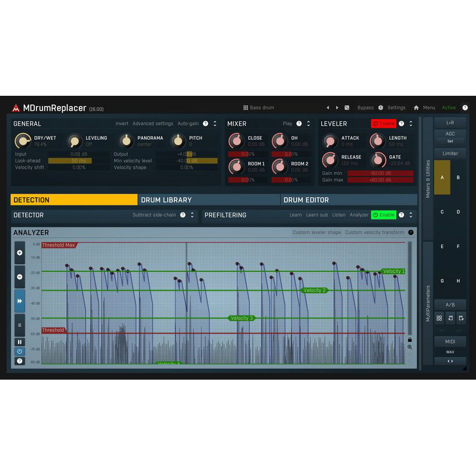The width and height of the screenshot is (476, 476).
Task: Open the Menu item
Action: pos(429,107)
